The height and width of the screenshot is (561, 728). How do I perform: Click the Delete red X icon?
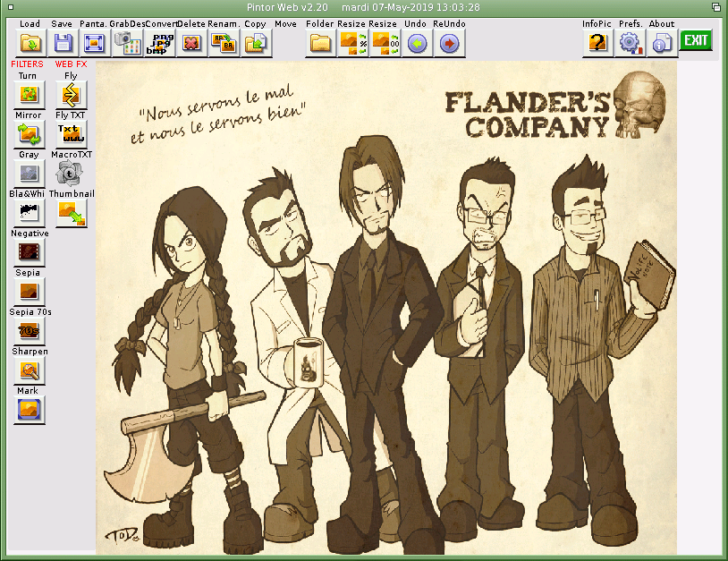coord(191,44)
